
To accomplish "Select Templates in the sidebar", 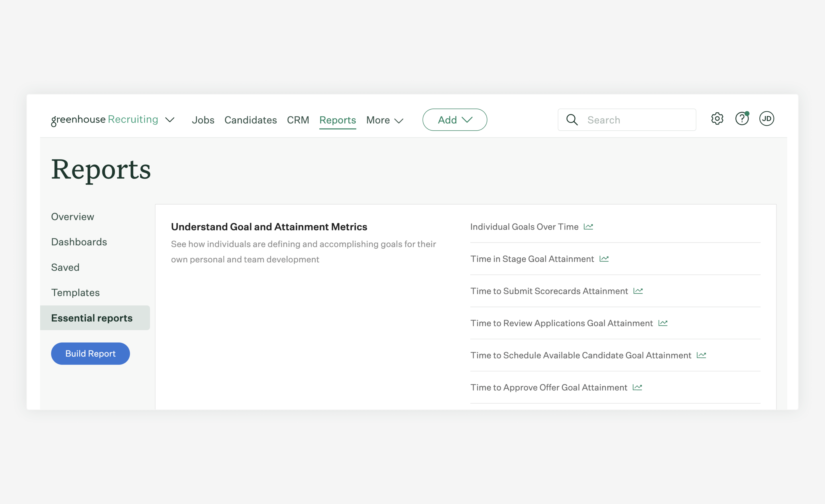I will (x=75, y=292).
